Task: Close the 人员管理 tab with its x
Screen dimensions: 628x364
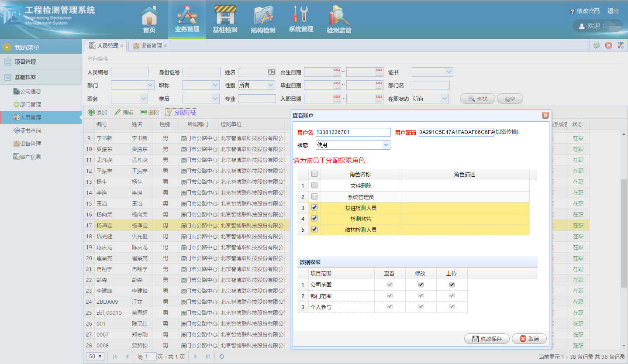Action: pos(122,46)
